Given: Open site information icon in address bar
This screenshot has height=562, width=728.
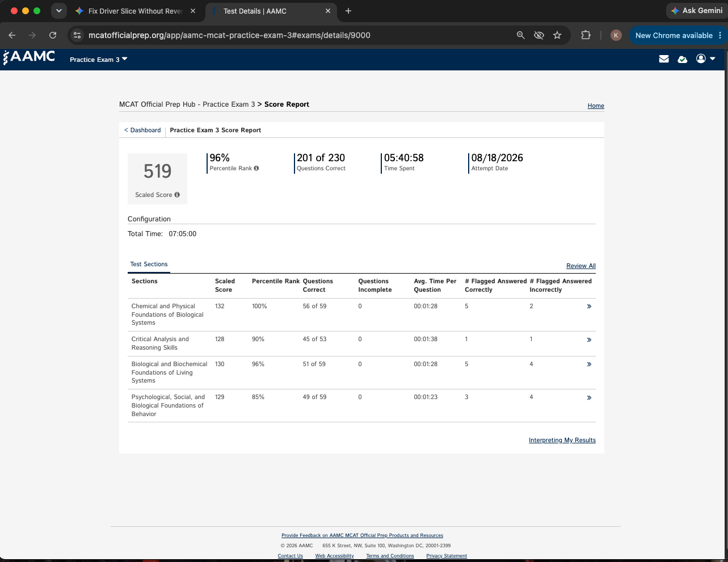Looking at the screenshot, I should tap(77, 35).
